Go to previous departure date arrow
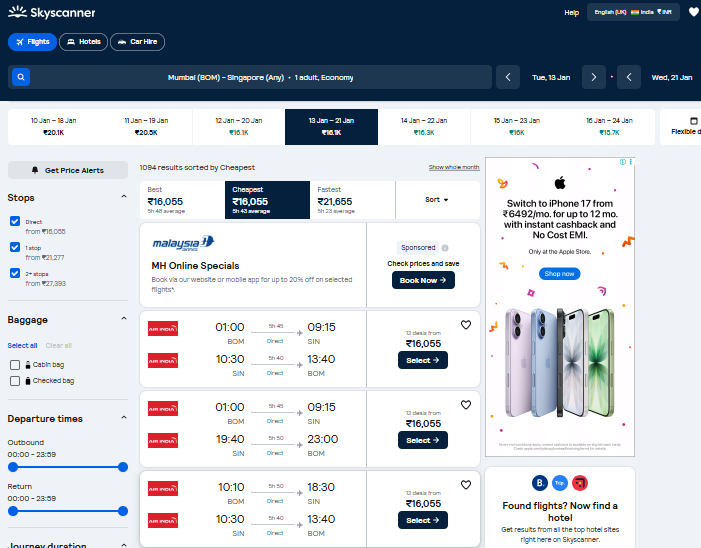The height and width of the screenshot is (548, 701). (x=509, y=77)
